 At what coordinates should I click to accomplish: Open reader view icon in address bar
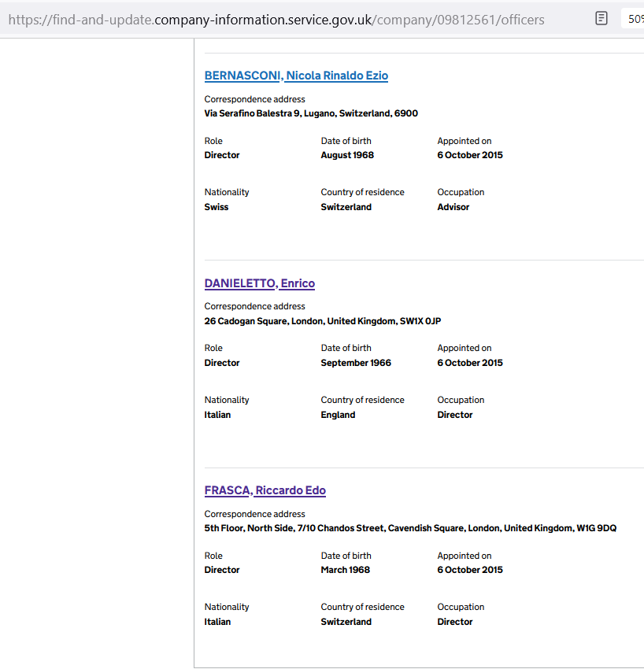pos(601,19)
